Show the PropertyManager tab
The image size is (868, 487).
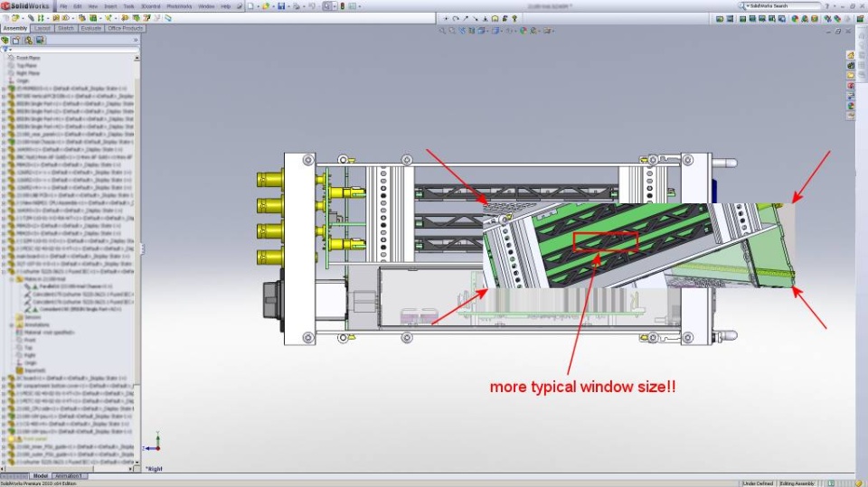pos(16,41)
